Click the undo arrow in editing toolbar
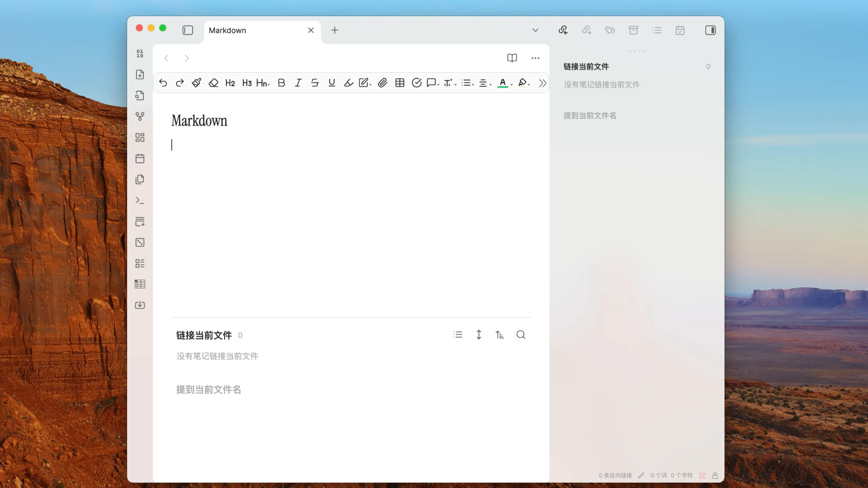 tap(163, 83)
